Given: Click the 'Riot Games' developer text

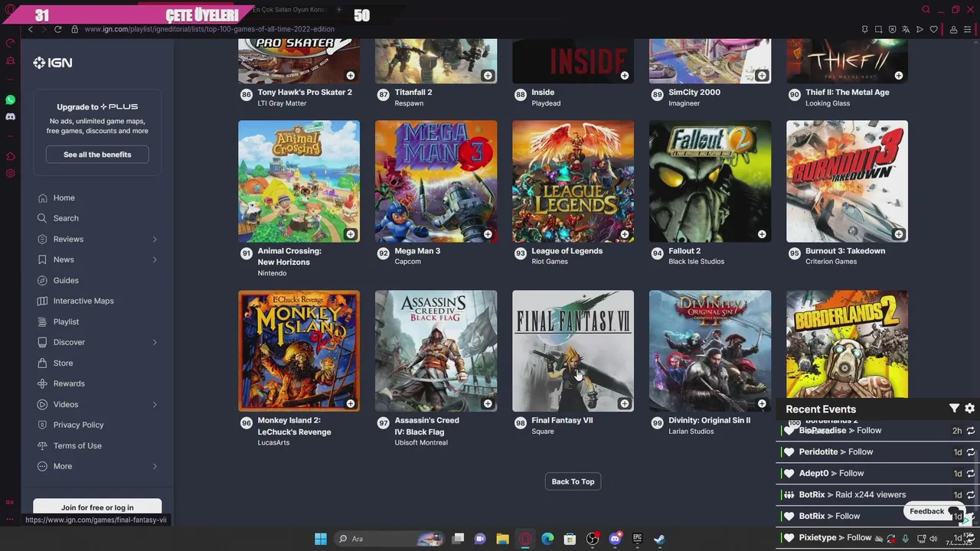Looking at the screenshot, I should tap(550, 262).
